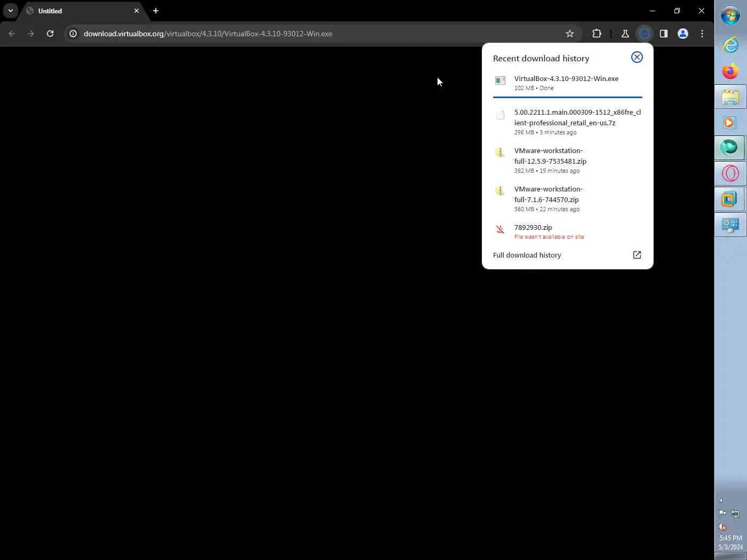Click the 7z file blank document icon

click(500, 115)
